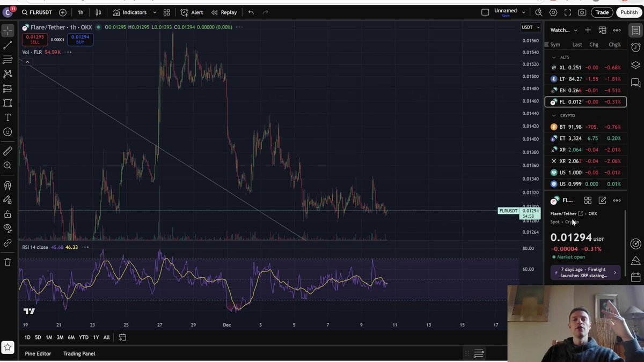Select the geometric shapes tool

coord(8,103)
